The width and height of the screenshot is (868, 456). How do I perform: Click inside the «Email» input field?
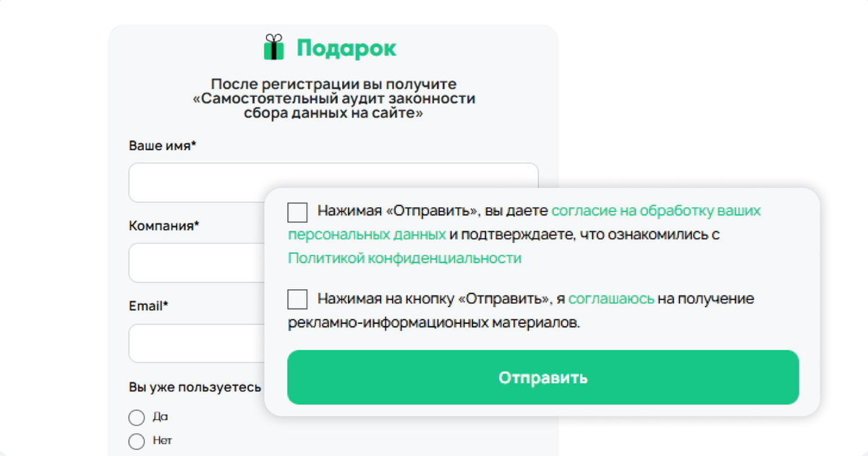[x=195, y=343]
